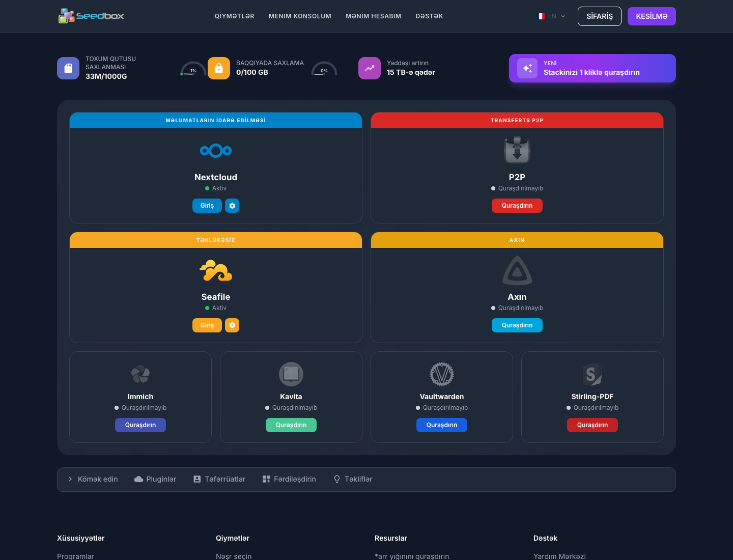Click the Seafile Aktiv status

216,308
